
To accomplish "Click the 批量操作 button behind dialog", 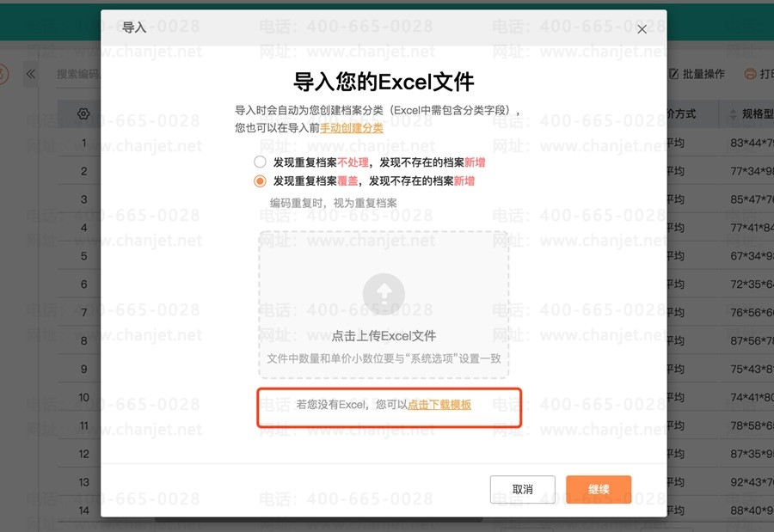I will (697, 74).
